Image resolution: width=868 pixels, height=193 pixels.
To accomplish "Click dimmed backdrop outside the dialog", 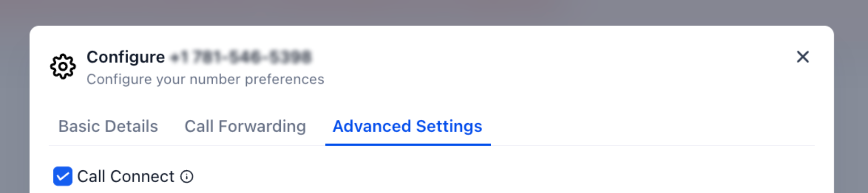I will pyautogui.click(x=434, y=12).
